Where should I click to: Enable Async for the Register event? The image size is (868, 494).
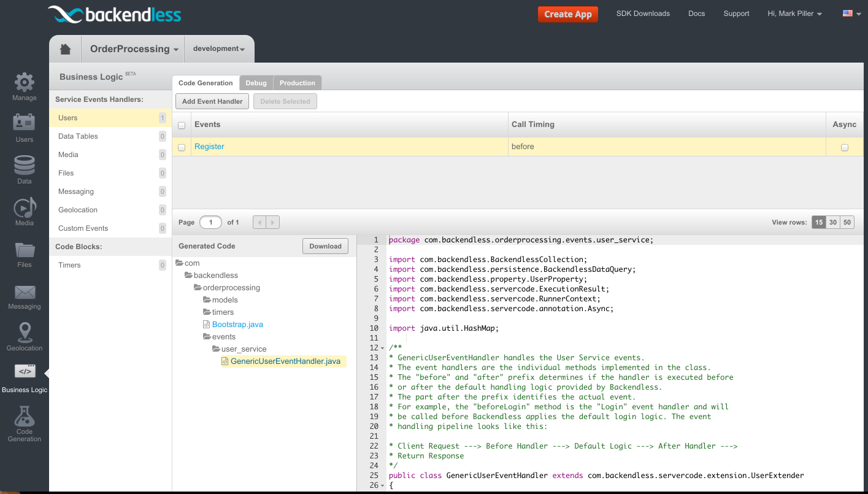[x=845, y=147]
